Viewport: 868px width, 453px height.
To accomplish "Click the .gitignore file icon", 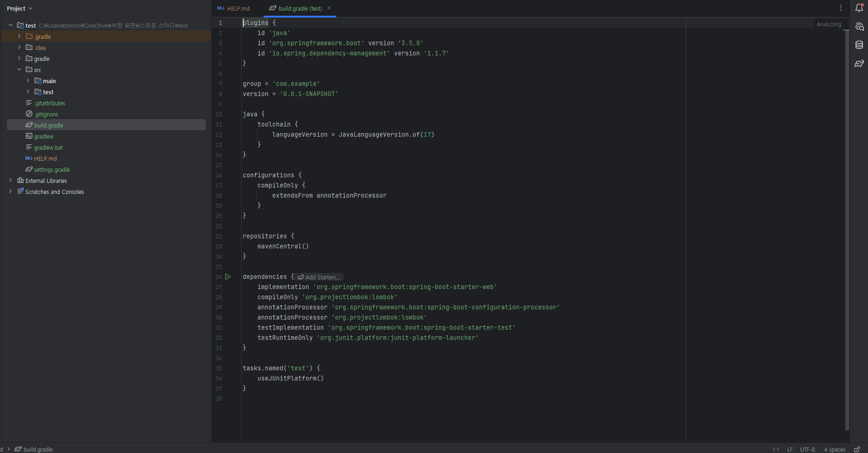I will point(29,114).
